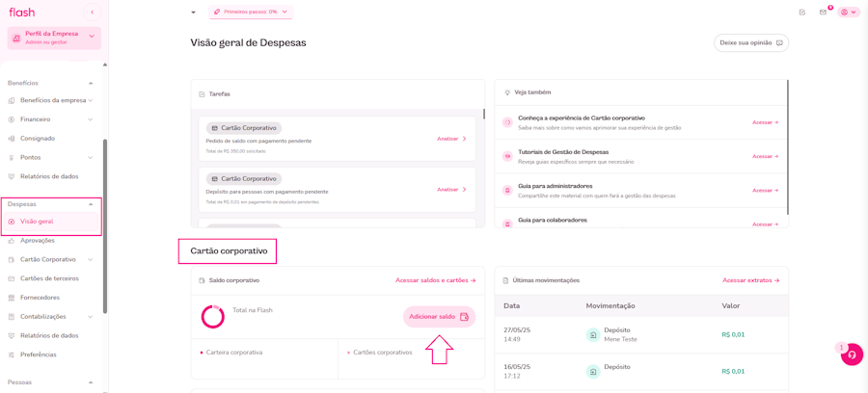Open Visão geral in the sidebar
Image resolution: width=868 pixels, height=393 pixels.
[x=51, y=222]
